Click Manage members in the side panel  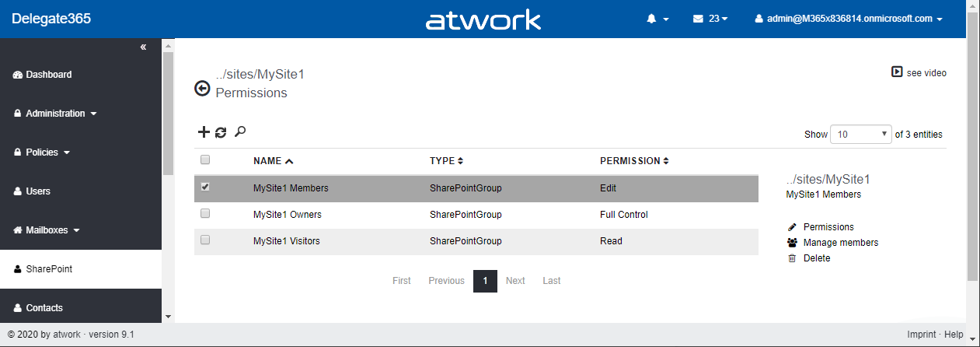[x=840, y=243]
